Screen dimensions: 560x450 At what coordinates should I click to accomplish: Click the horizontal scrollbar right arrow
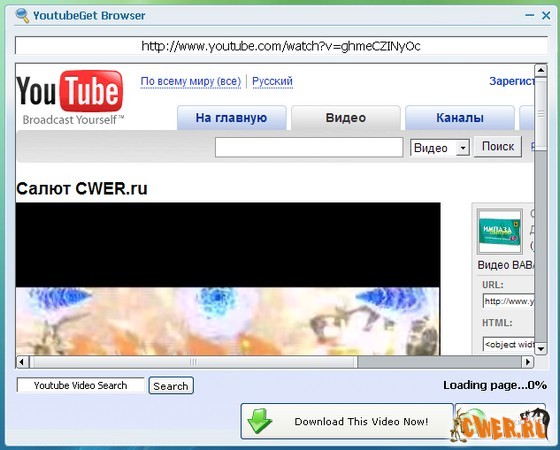pyautogui.click(x=528, y=362)
